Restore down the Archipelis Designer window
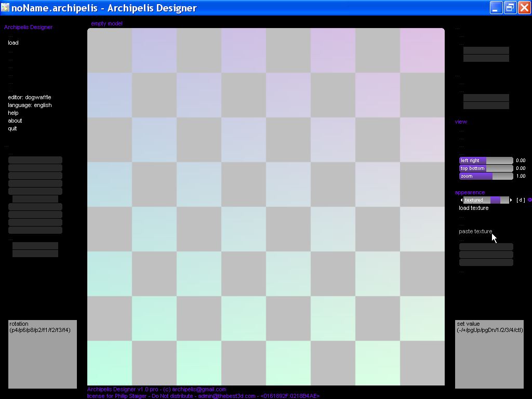 coord(510,8)
